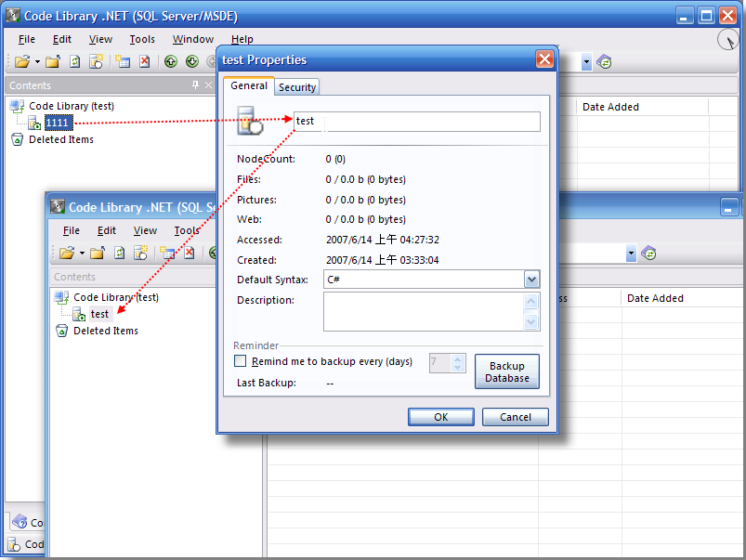
Task: Click the database name field containing test
Action: pyautogui.click(x=417, y=122)
